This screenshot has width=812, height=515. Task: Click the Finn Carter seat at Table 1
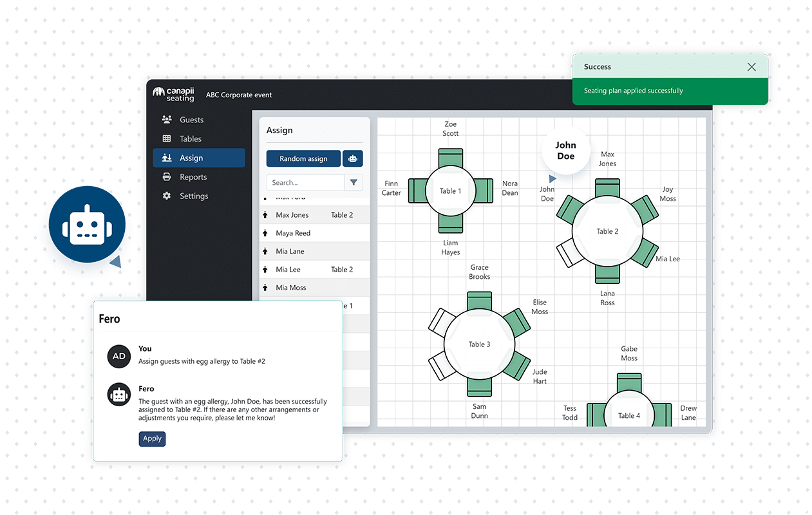point(417,191)
